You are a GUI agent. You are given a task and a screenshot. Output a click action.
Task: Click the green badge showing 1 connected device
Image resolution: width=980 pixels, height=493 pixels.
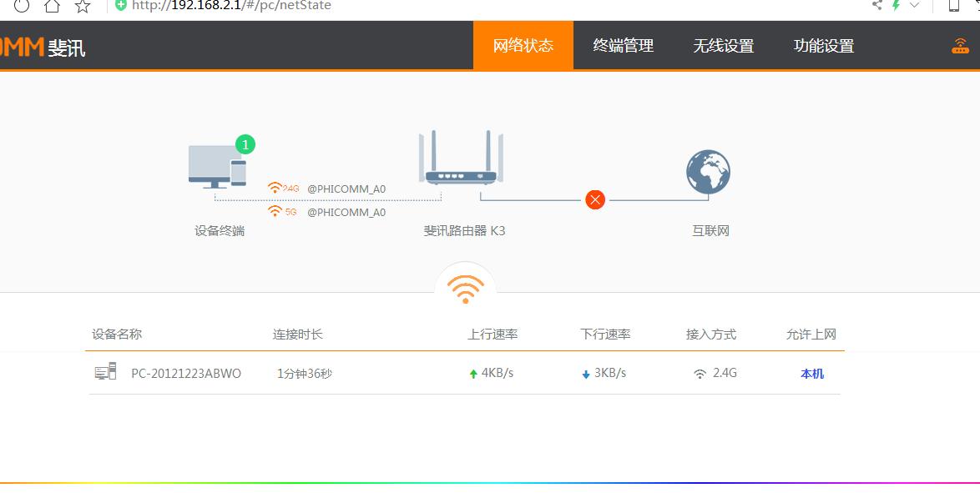tap(244, 143)
